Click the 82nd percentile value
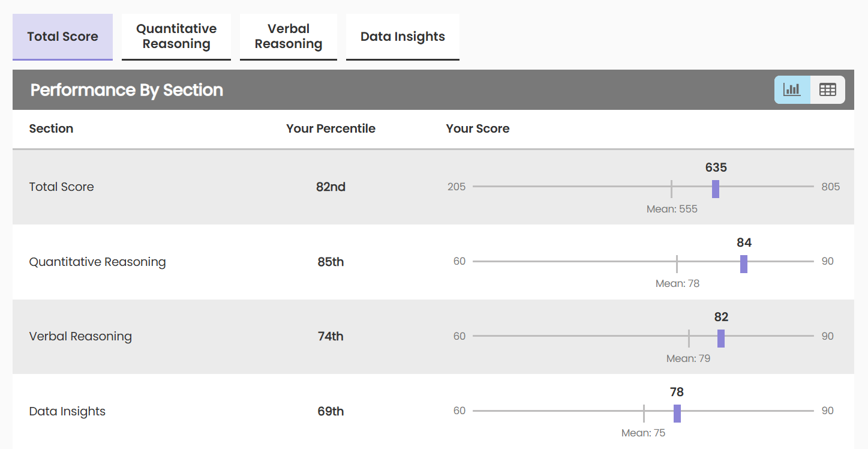 tap(331, 187)
